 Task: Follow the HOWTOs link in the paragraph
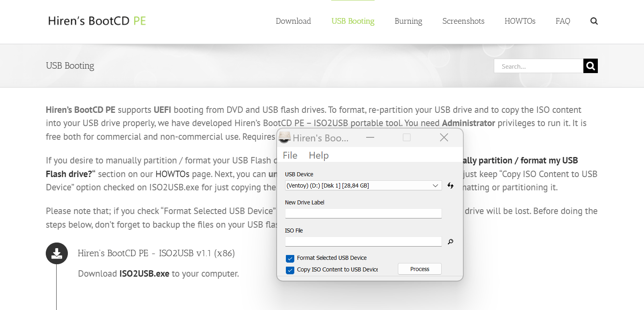coord(172,174)
